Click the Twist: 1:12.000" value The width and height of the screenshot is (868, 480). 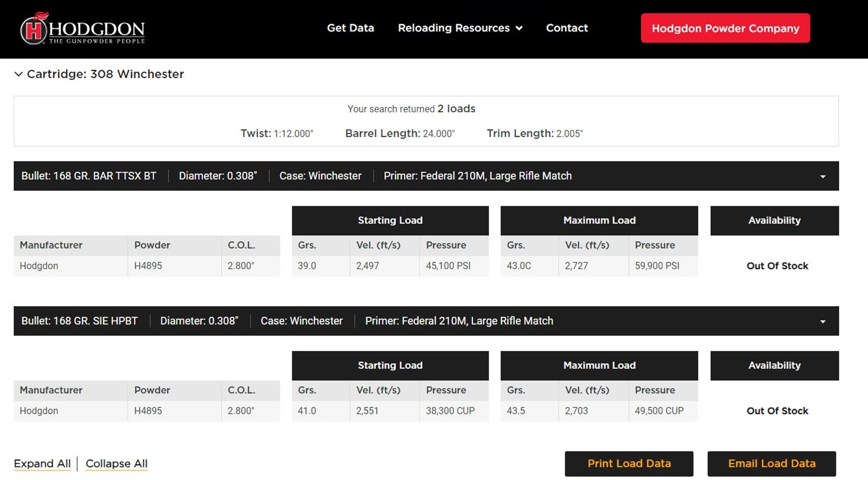[277, 134]
